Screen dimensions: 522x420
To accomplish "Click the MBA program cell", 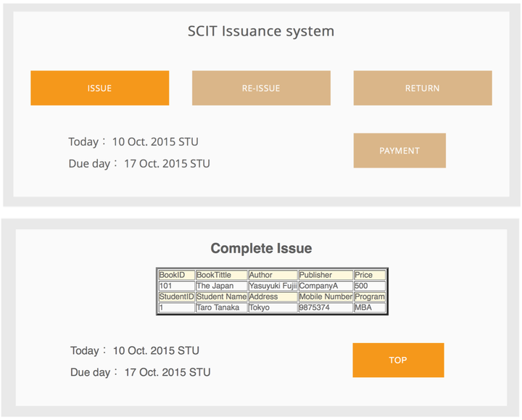I will coord(370,308).
